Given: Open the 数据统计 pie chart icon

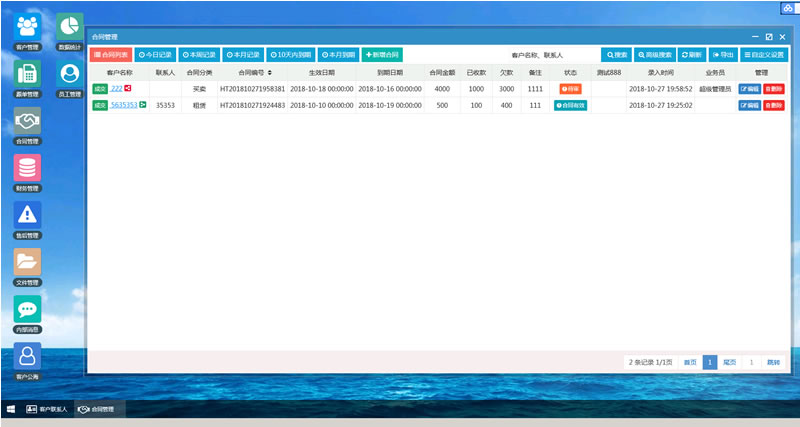Looking at the screenshot, I should point(69,28).
